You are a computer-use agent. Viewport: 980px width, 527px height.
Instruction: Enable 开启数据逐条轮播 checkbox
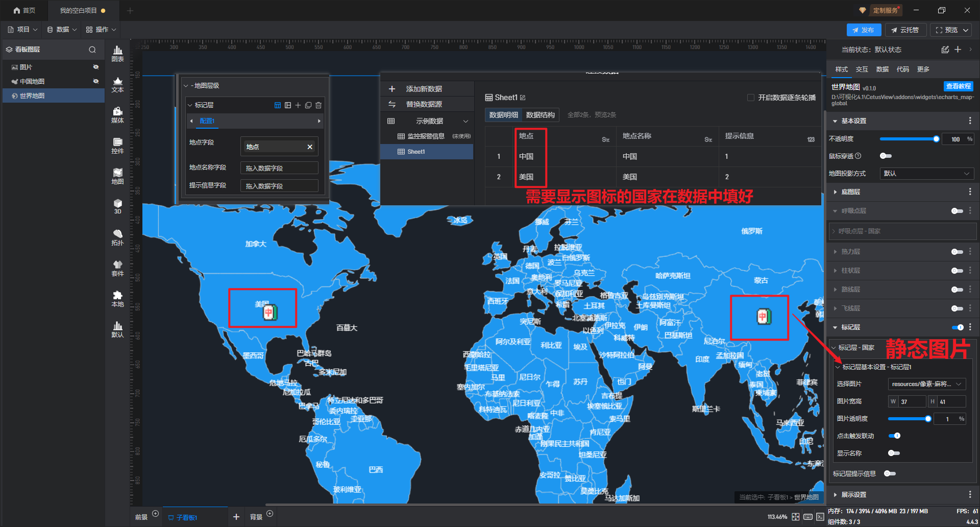click(751, 98)
